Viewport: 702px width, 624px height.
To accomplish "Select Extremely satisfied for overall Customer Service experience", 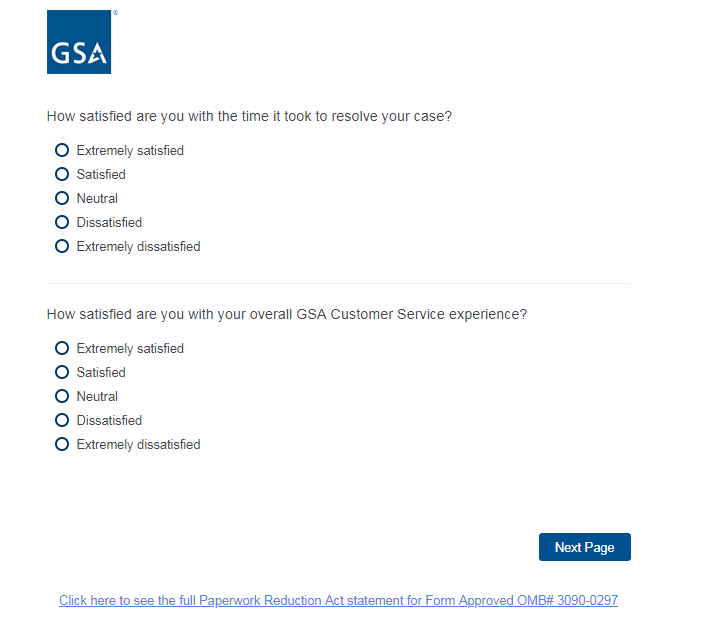I will 62,348.
